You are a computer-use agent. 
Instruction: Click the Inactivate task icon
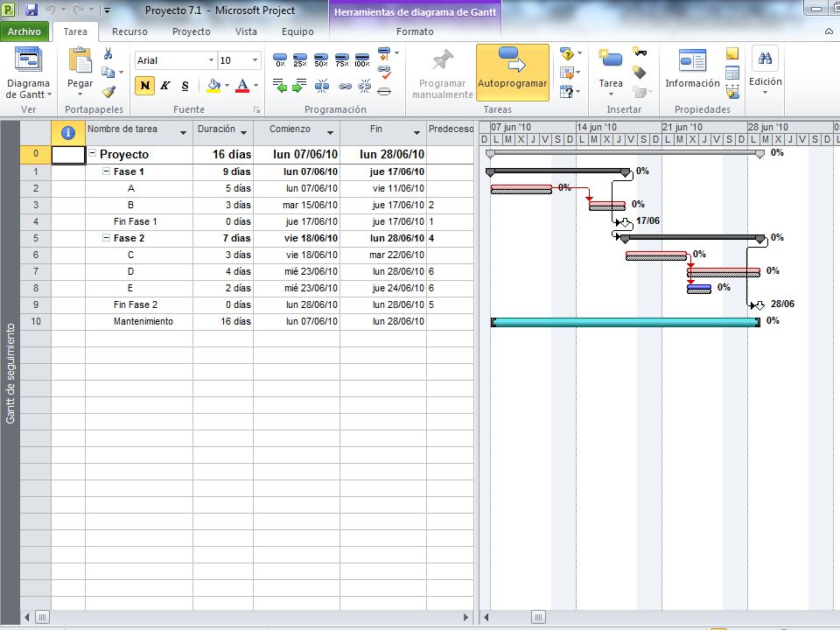(x=384, y=91)
